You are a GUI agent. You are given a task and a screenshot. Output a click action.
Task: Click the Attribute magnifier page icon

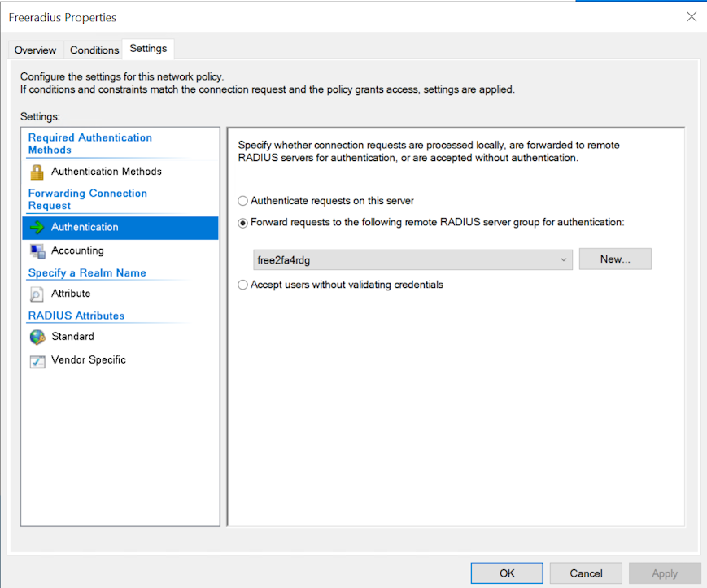(x=37, y=294)
